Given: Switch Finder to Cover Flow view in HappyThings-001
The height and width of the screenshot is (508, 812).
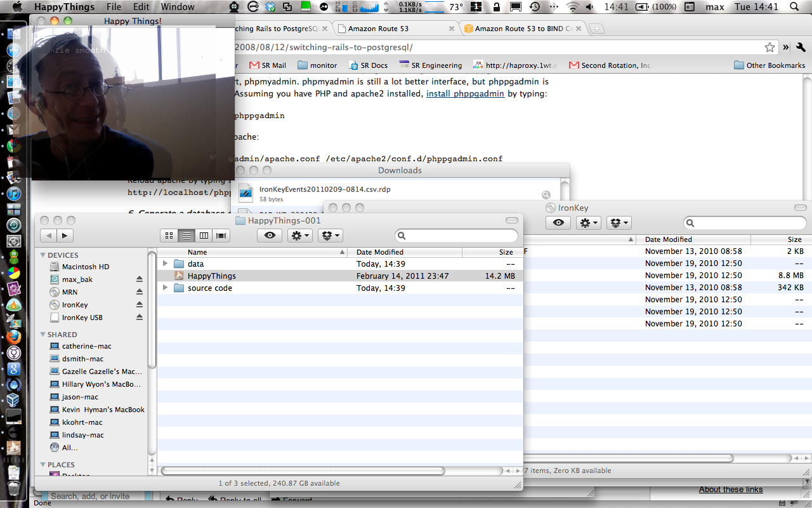Looking at the screenshot, I should click(221, 236).
